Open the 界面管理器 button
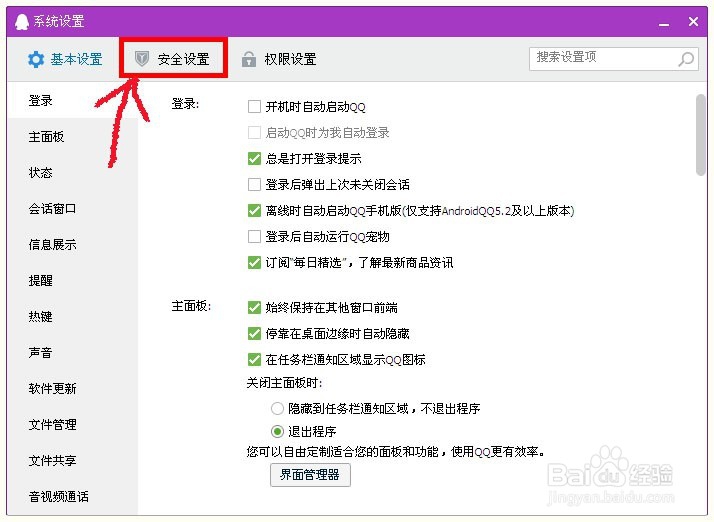 [x=310, y=475]
